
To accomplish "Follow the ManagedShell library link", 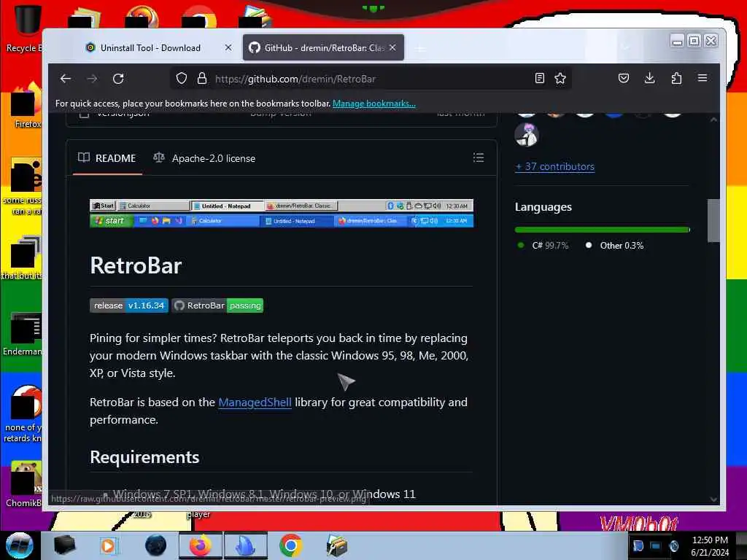I will 255,402.
